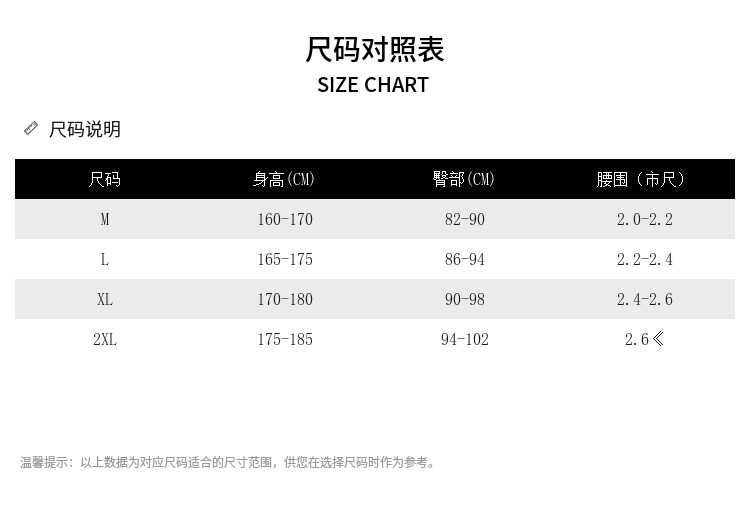The width and height of the screenshot is (750, 506).
Task: Select the 2XL size cell
Action: click(x=104, y=340)
